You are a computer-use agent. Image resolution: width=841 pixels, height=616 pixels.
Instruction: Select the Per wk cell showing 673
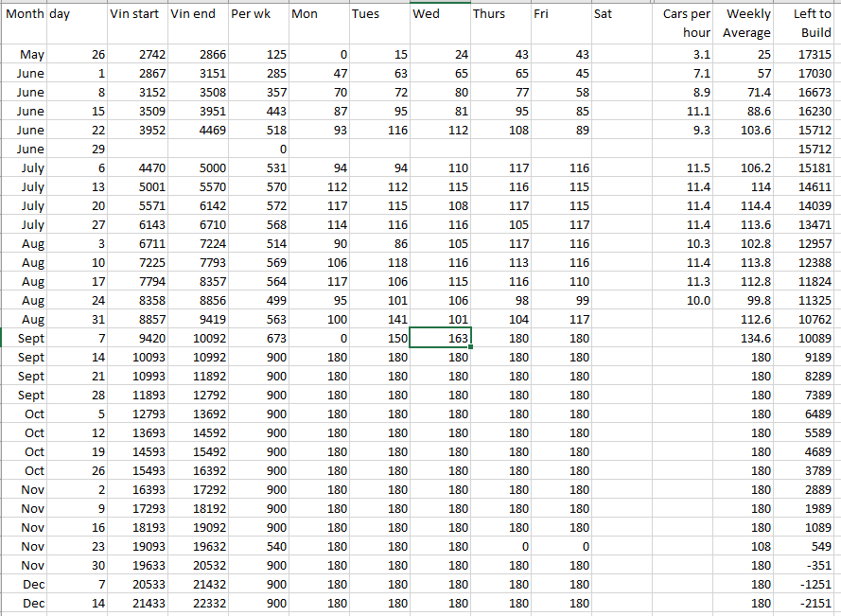pyautogui.click(x=258, y=339)
